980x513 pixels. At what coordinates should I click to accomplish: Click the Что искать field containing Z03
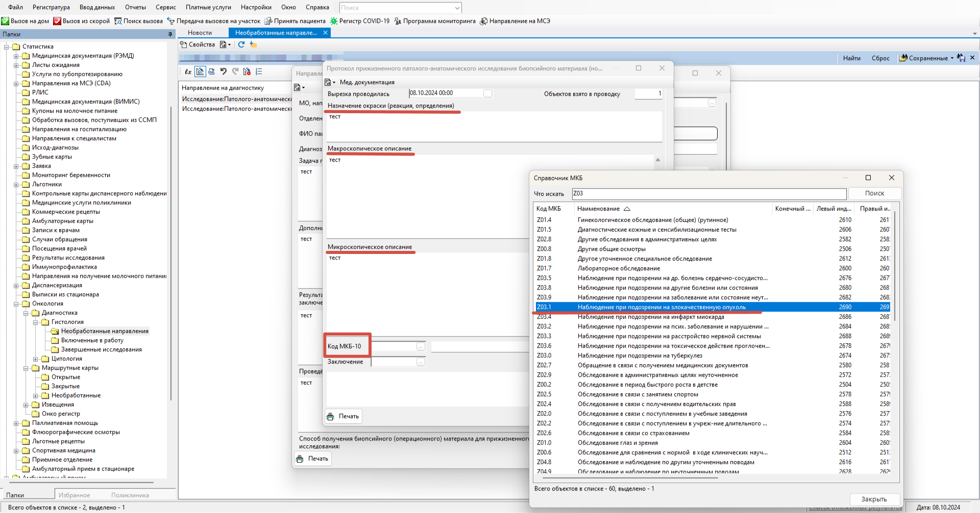(x=708, y=193)
